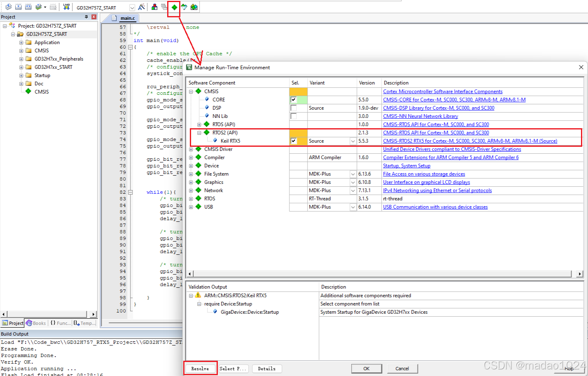Open the Network MDK-Plus variant dropdown
Screen dimensions: 588x376
(353, 190)
